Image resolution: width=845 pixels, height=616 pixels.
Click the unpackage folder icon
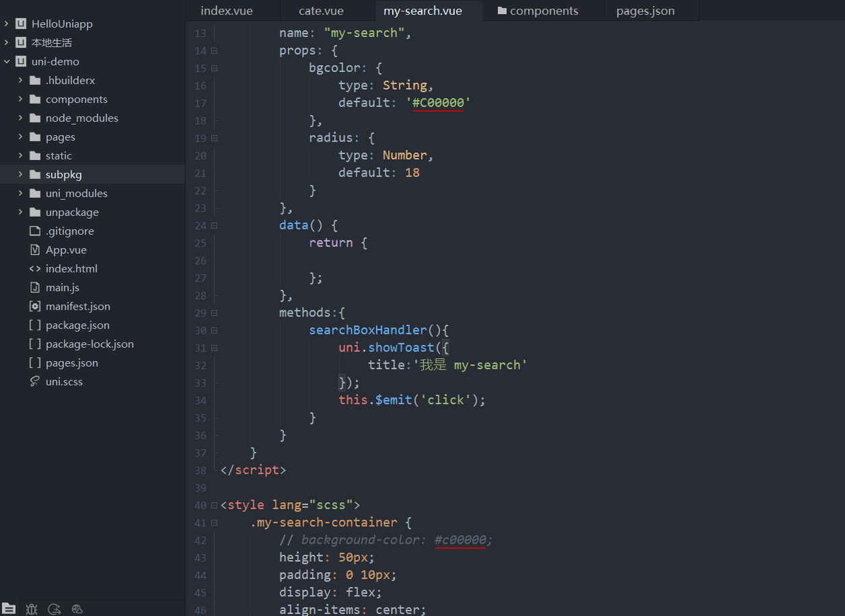(35, 212)
